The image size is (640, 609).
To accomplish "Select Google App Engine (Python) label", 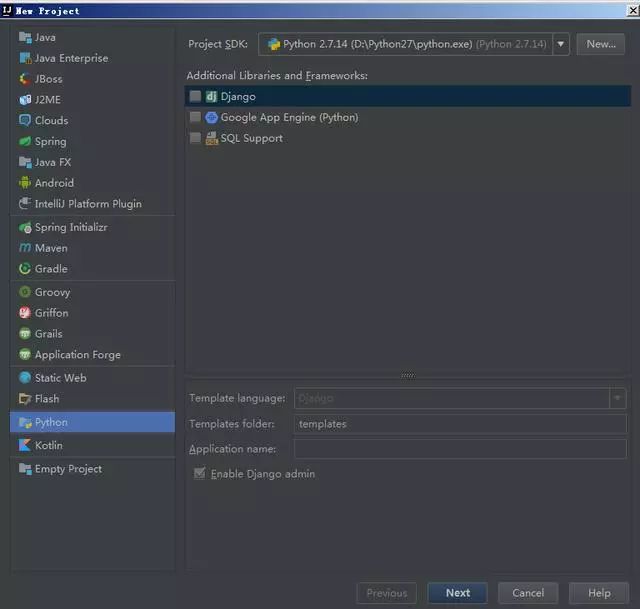I will (x=289, y=118).
